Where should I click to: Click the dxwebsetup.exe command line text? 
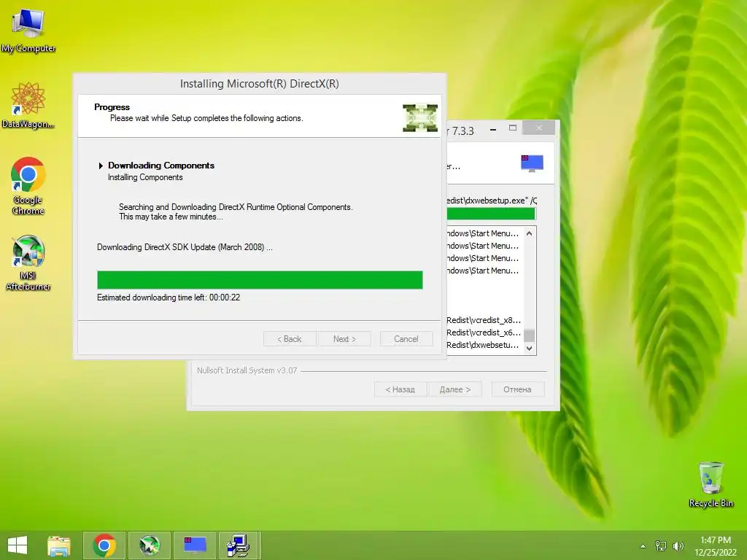(492, 201)
